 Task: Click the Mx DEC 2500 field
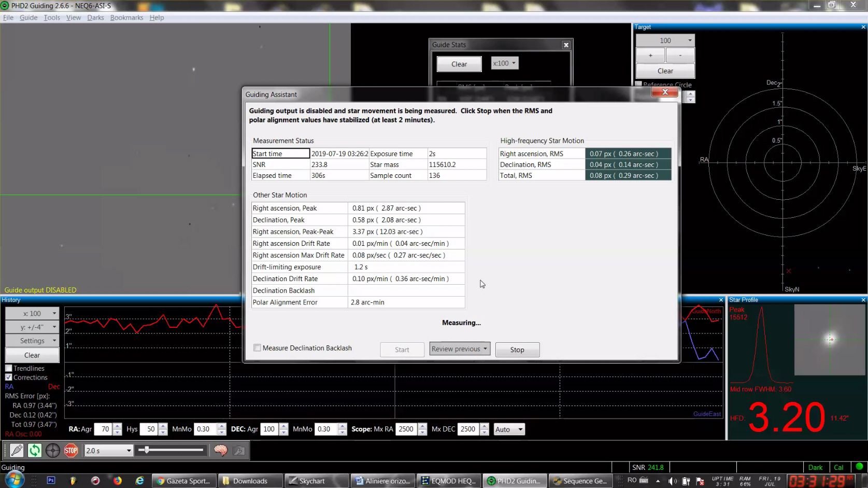point(468,429)
